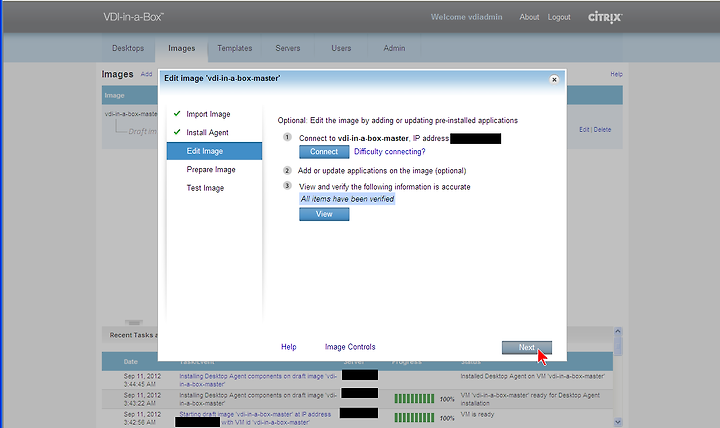Click the Delete link in the image row
The height and width of the screenshot is (428, 720).
(602, 130)
